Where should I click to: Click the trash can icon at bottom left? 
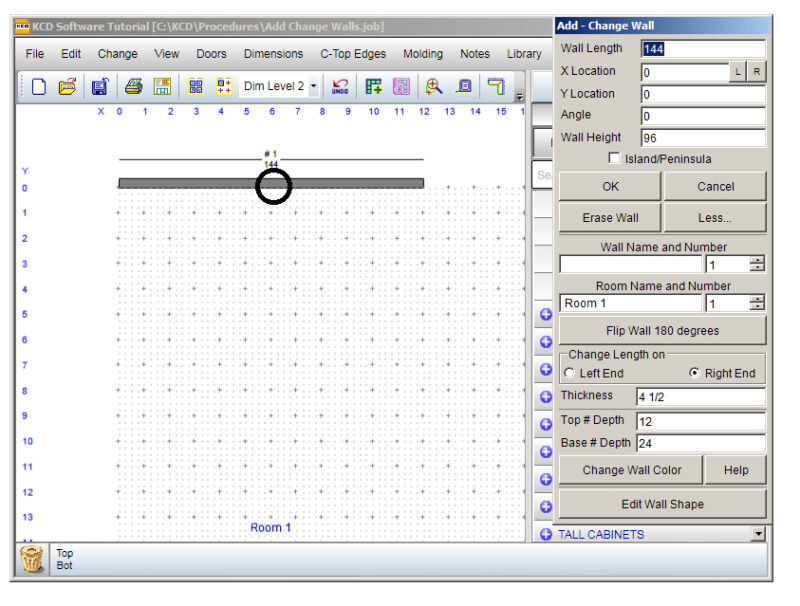pos(32,559)
